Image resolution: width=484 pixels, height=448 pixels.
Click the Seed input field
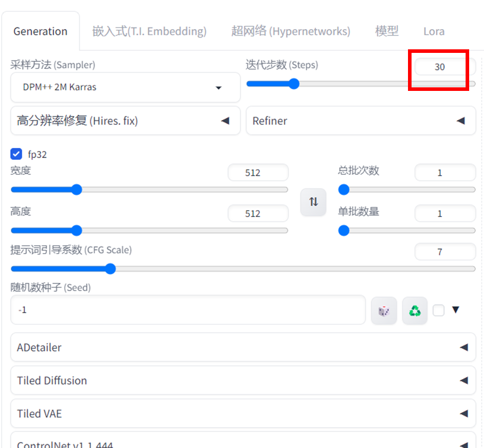188,310
